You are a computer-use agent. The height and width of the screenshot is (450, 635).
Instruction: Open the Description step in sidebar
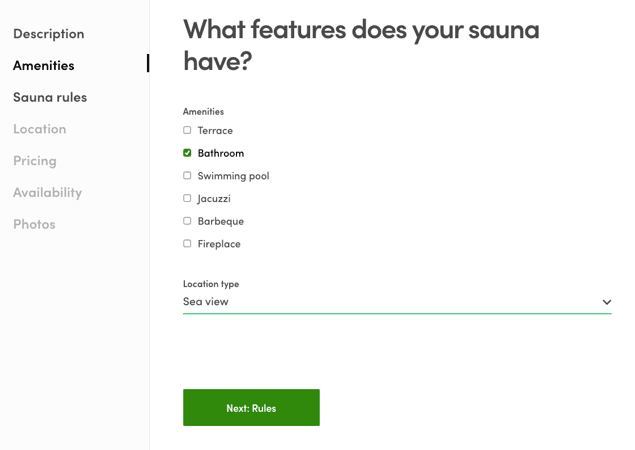48,34
